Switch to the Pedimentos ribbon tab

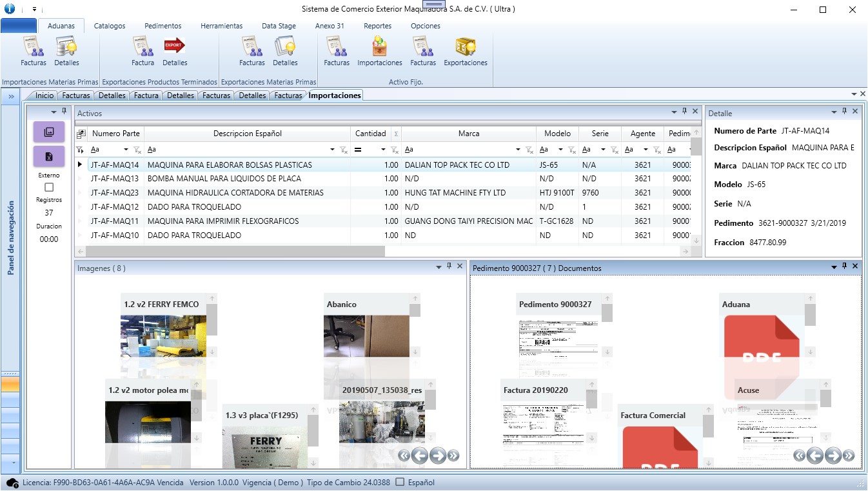tap(163, 26)
